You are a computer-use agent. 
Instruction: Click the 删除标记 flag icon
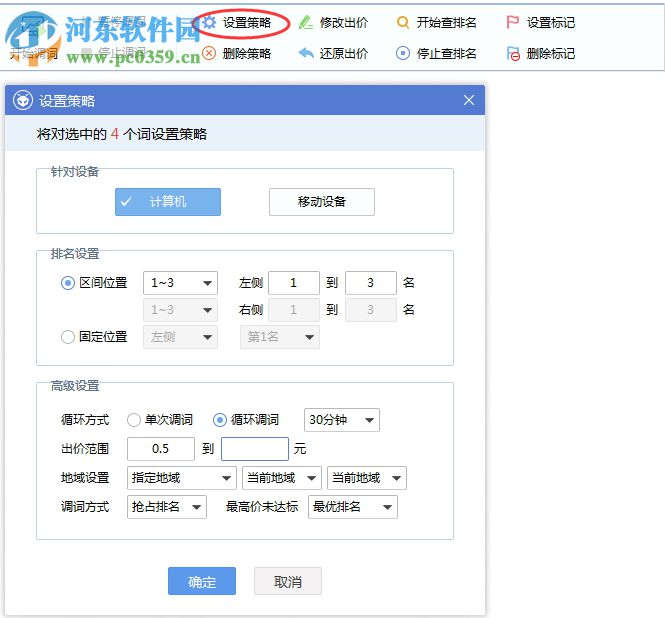tap(513, 54)
